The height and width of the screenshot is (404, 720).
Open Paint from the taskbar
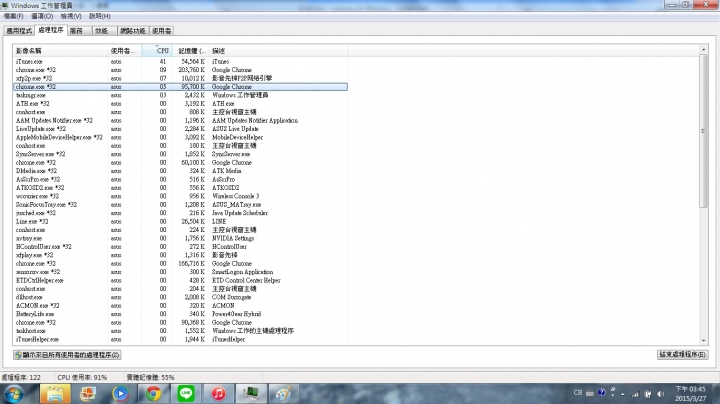[x=284, y=394]
